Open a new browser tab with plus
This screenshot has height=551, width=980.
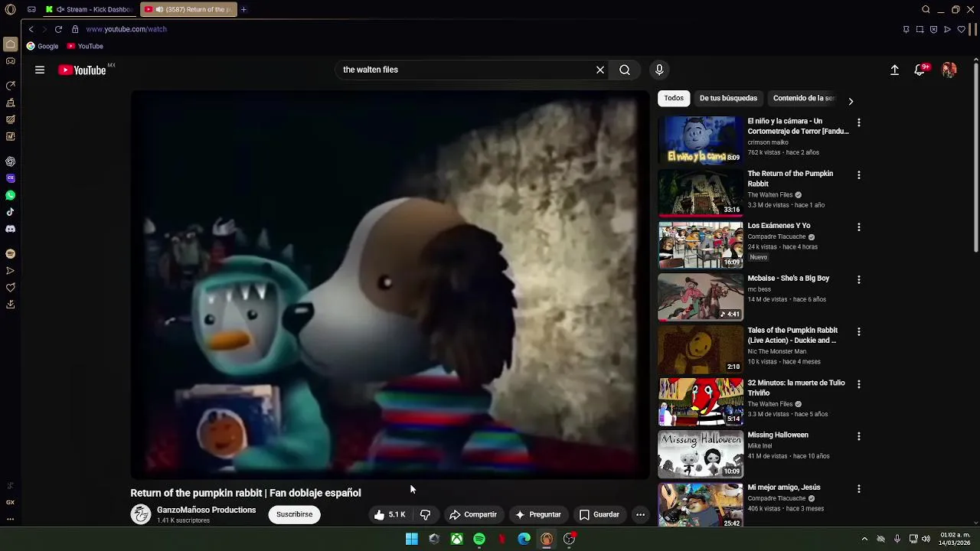point(243,9)
